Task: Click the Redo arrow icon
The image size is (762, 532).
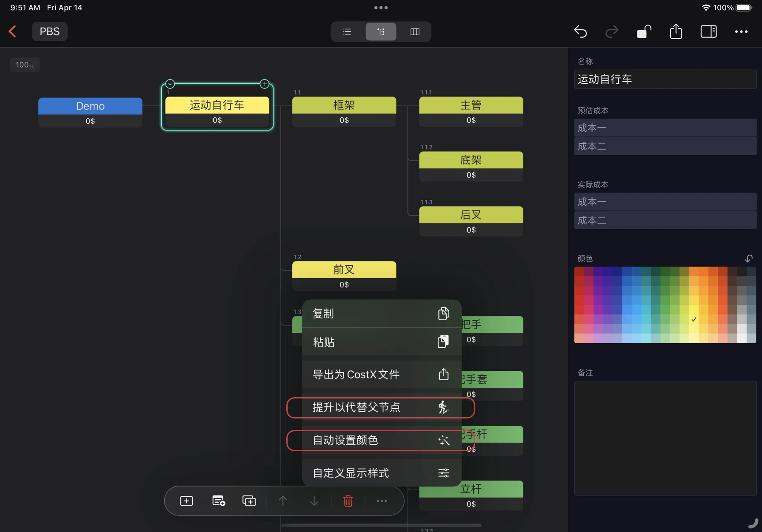Action: click(611, 31)
